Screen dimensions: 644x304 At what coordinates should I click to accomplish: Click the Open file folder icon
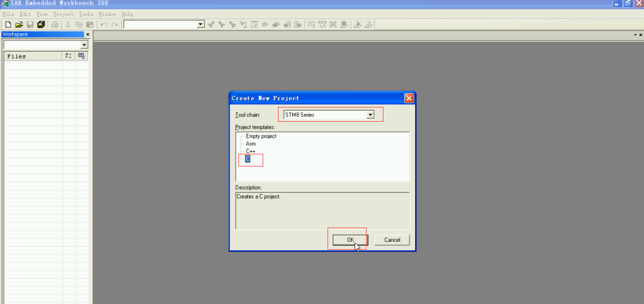tap(19, 25)
